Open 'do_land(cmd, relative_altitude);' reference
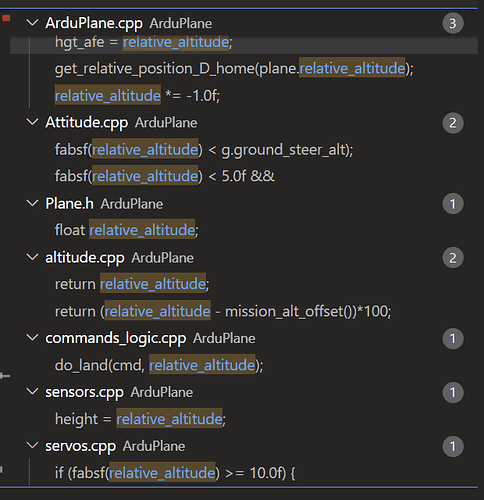Image resolution: width=484 pixels, height=500 pixels. tap(159, 365)
